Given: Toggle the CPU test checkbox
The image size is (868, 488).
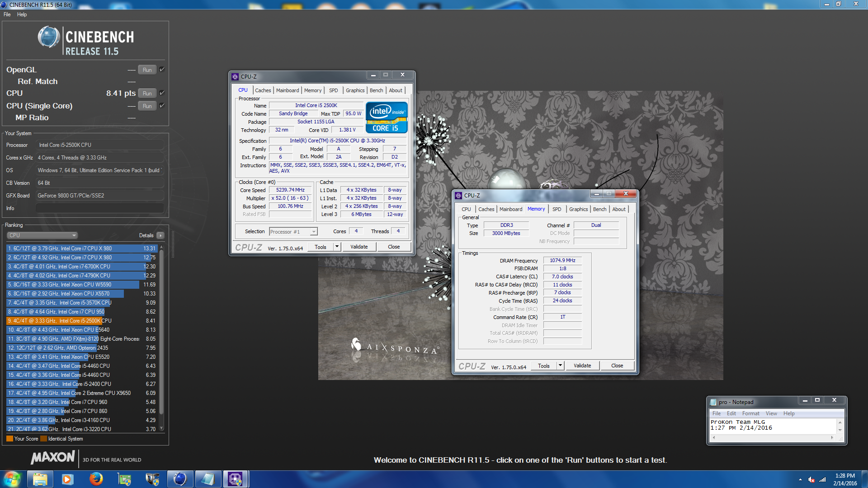Looking at the screenshot, I should point(162,93).
